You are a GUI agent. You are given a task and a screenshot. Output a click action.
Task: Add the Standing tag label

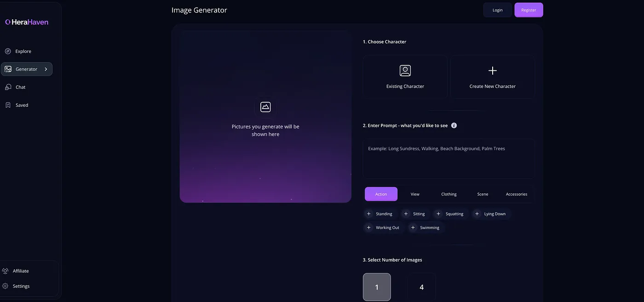click(384, 214)
